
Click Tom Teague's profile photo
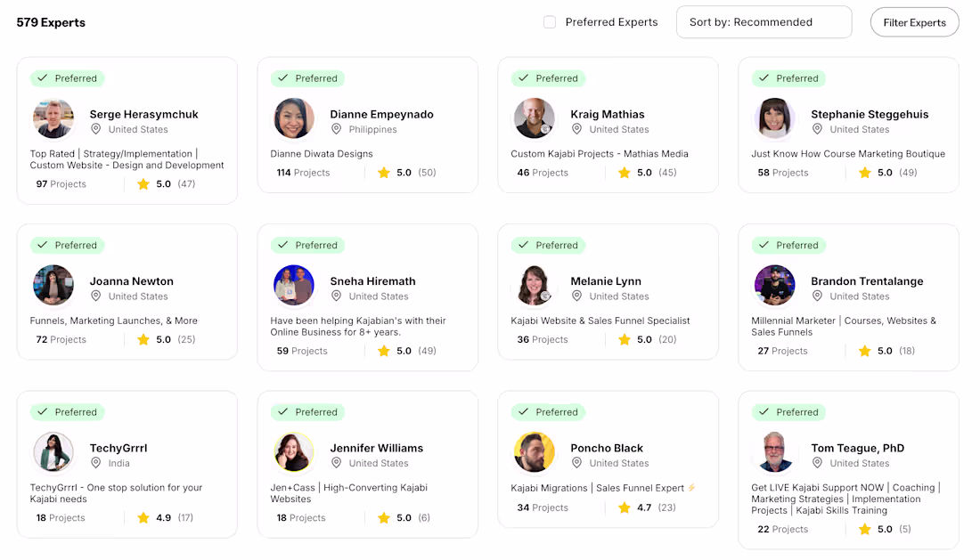tap(775, 452)
